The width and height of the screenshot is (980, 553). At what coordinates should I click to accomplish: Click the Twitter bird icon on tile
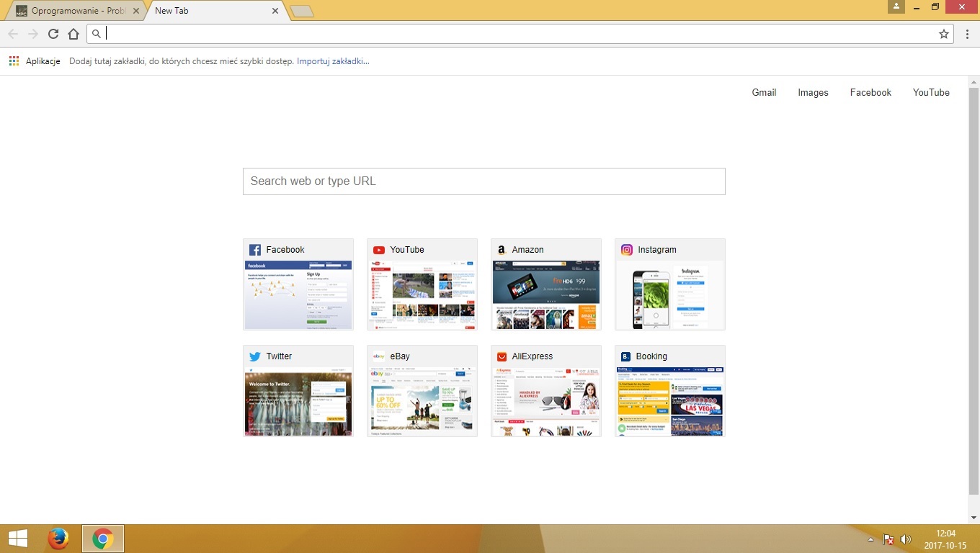(x=255, y=356)
